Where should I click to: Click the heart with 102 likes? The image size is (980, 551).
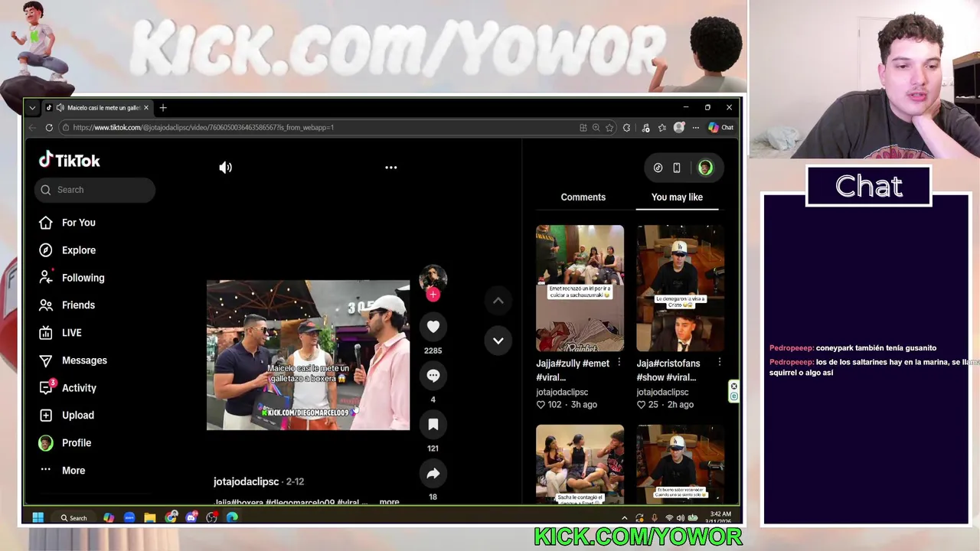click(x=541, y=405)
